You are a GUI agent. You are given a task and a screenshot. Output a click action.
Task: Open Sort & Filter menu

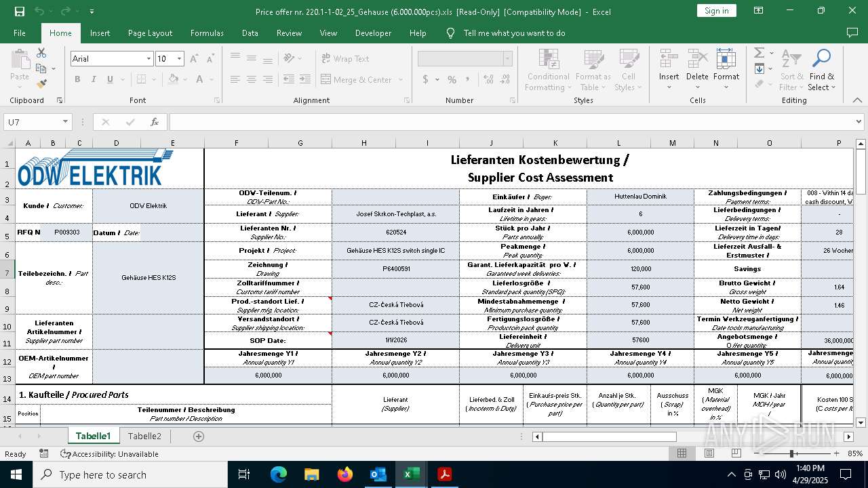point(791,70)
